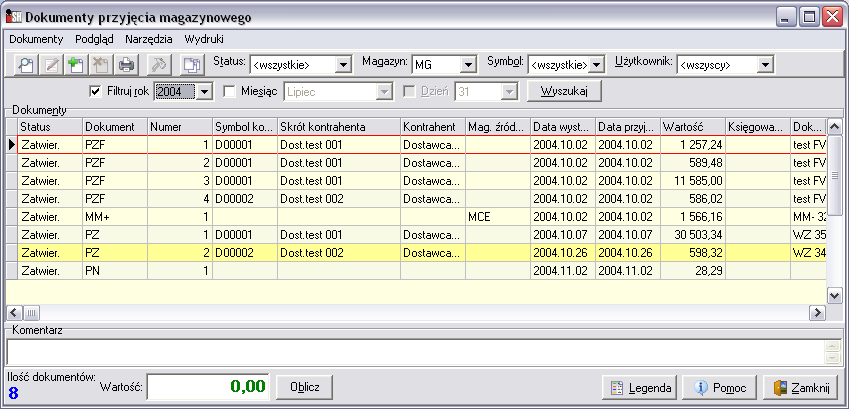Click the edit document pencil icon

(x=51, y=65)
